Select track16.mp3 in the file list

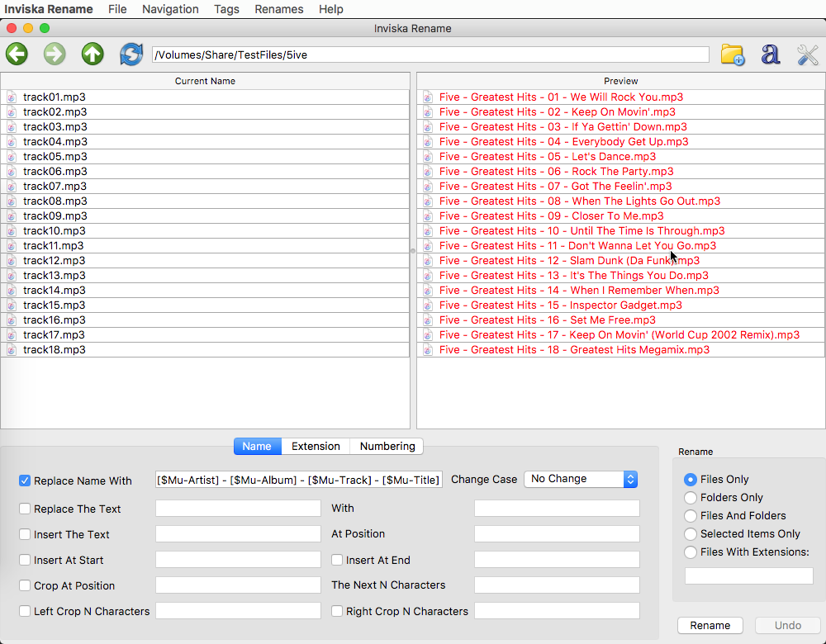click(205, 320)
